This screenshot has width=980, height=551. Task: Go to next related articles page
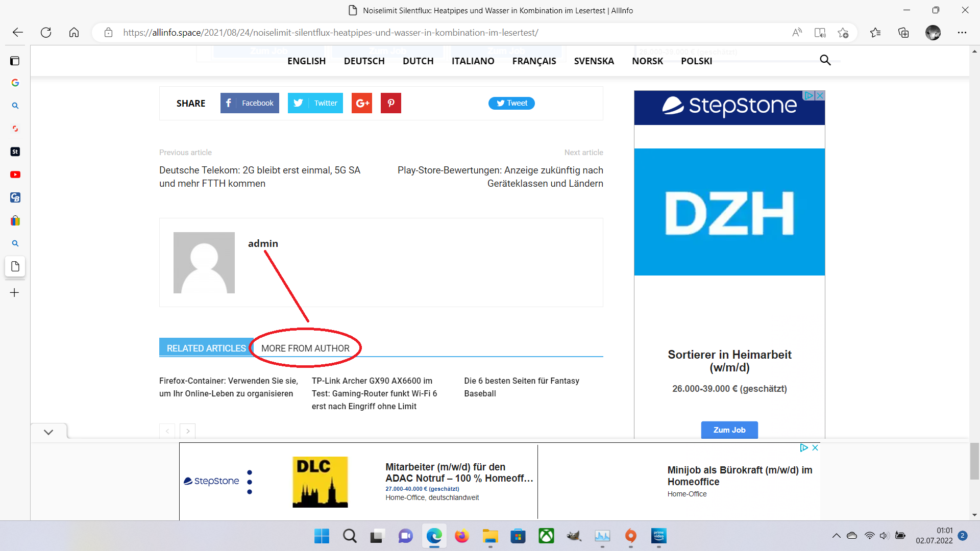pyautogui.click(x=188, y=431)
